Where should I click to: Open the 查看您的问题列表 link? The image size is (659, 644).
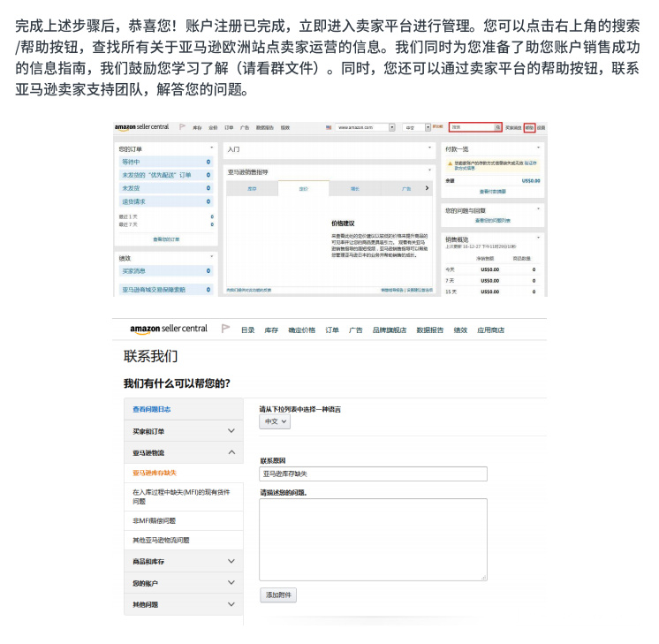coord(493,220)
